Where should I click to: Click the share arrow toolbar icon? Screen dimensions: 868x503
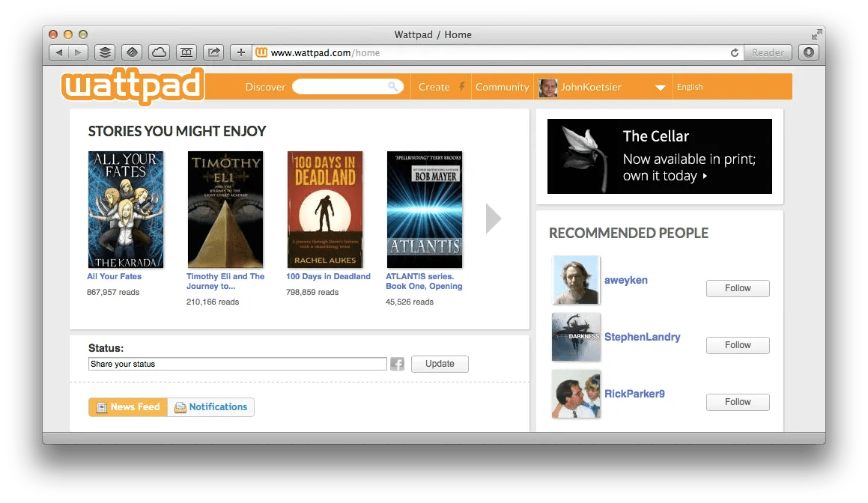[x=213, y=52]
